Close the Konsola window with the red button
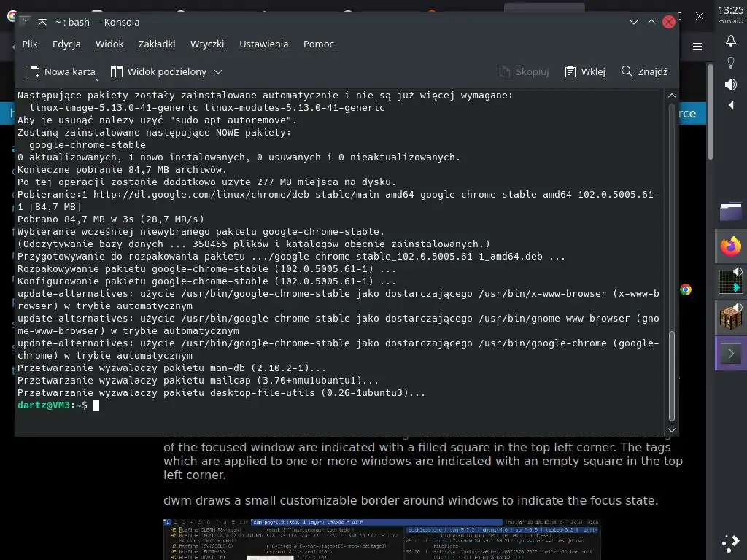747x560 pixels. [x=669, y=22]
